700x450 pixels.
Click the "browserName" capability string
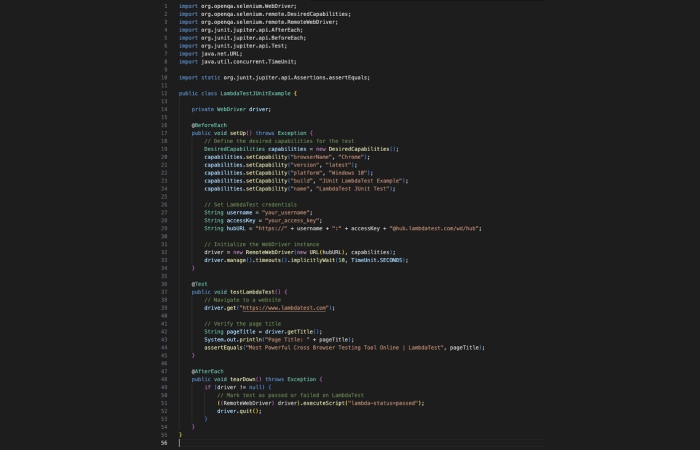[x=311, y=157]
